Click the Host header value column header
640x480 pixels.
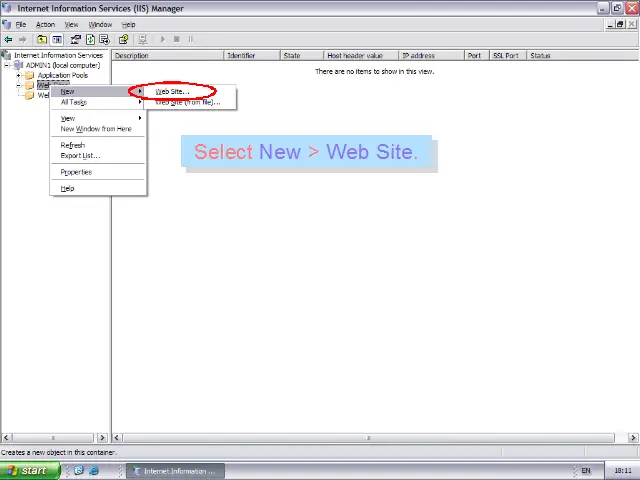[x=361, y=56]
